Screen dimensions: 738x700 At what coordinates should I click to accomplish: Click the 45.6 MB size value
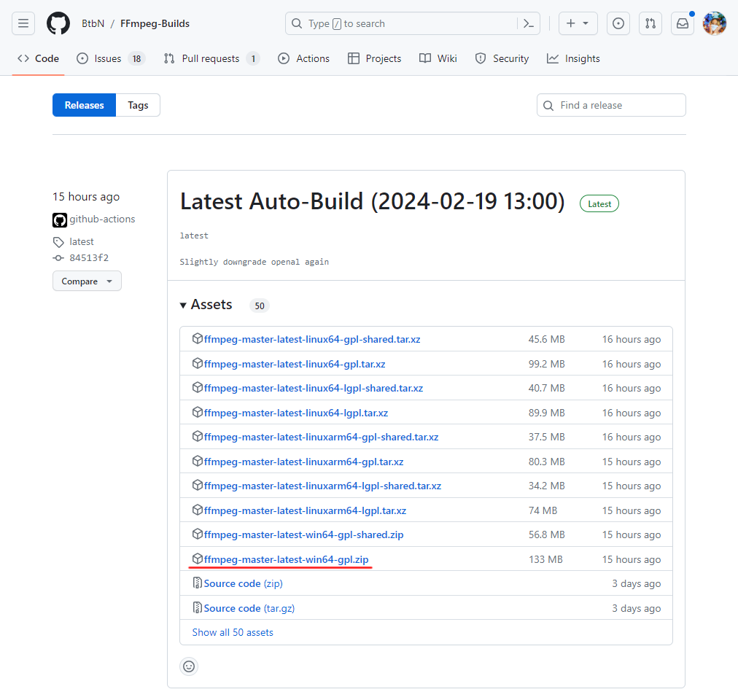click(546, 339)
